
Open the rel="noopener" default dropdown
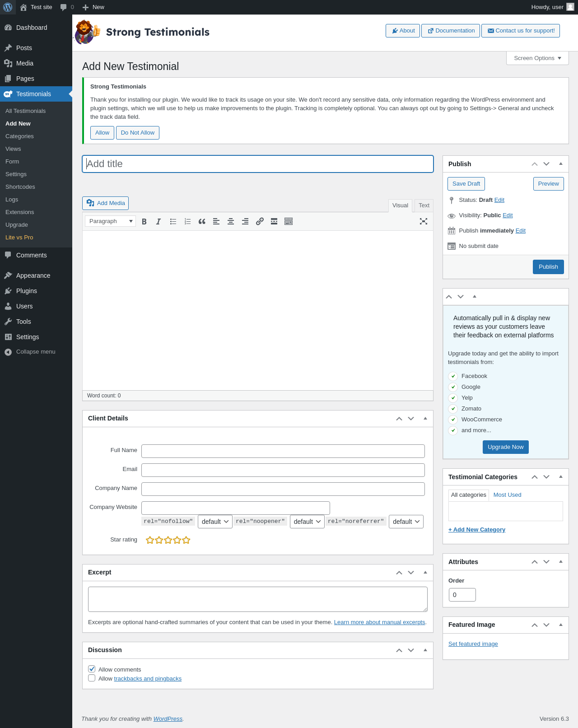pos(307,522)
